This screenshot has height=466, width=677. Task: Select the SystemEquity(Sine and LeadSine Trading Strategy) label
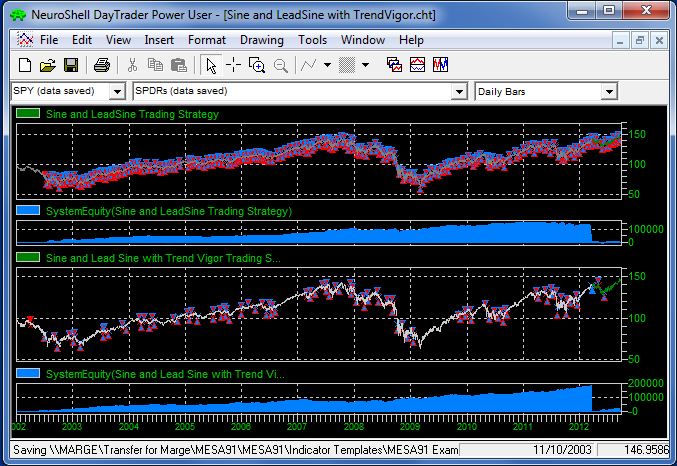(169, 211)
